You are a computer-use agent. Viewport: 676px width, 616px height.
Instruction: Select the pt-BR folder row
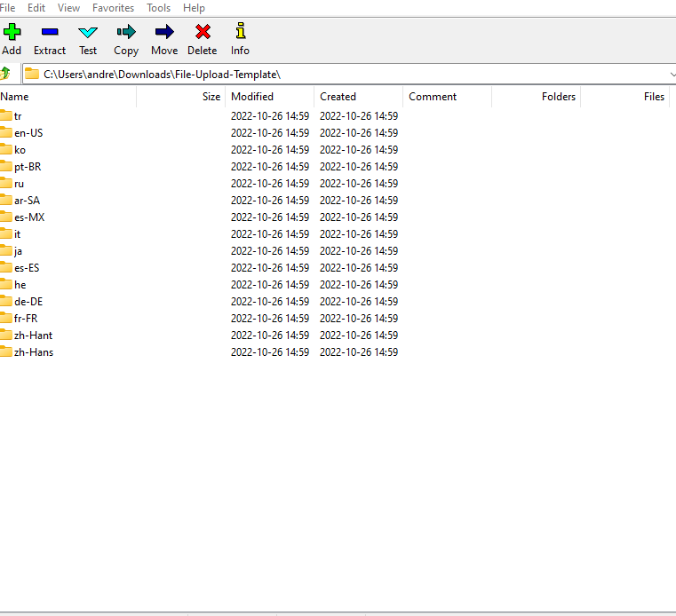click(28, 167)
